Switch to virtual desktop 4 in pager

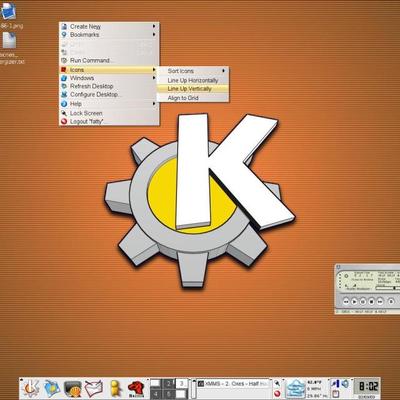coord(156,394)
